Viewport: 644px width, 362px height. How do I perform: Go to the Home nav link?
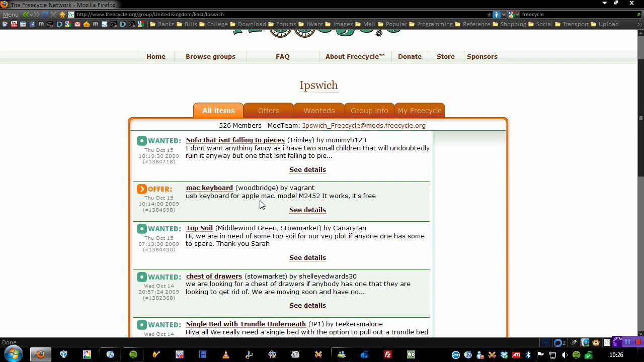pos(156,56)
